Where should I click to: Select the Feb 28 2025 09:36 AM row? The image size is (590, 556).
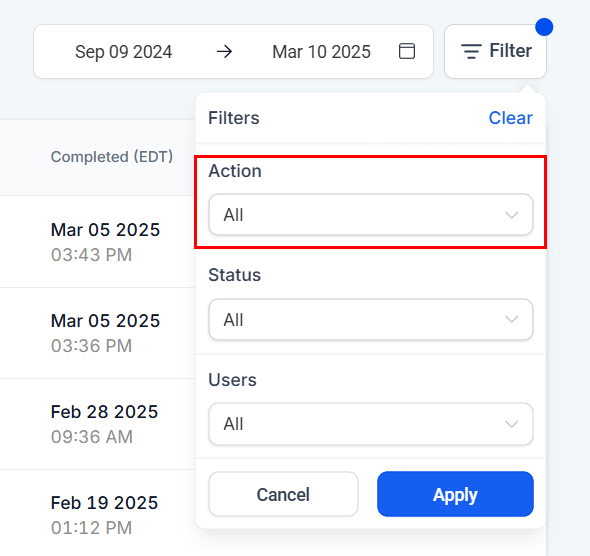[x=97, y=424]
